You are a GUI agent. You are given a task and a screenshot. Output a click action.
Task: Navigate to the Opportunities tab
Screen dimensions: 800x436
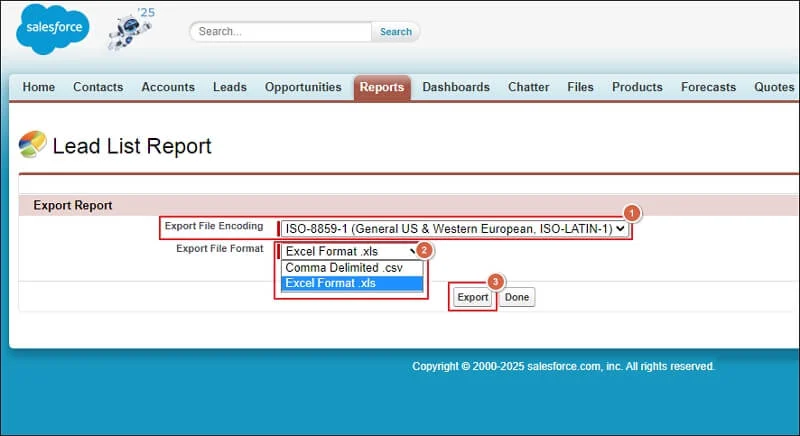303,87
